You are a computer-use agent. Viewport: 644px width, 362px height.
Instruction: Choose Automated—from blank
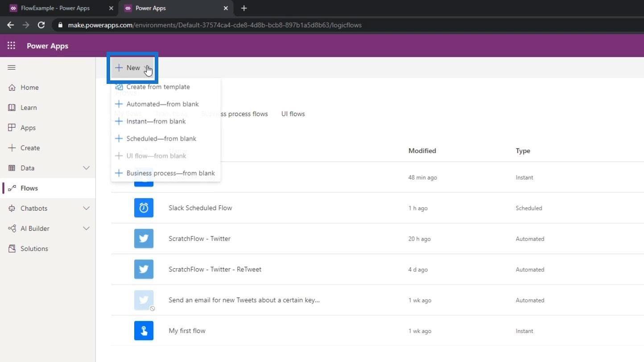pos(165,104)
